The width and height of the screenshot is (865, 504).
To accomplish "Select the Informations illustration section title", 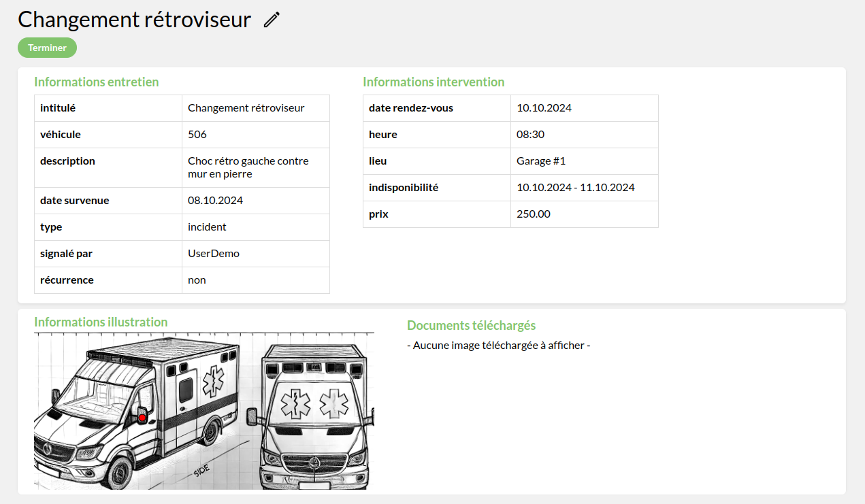I will tap(101, 322).
